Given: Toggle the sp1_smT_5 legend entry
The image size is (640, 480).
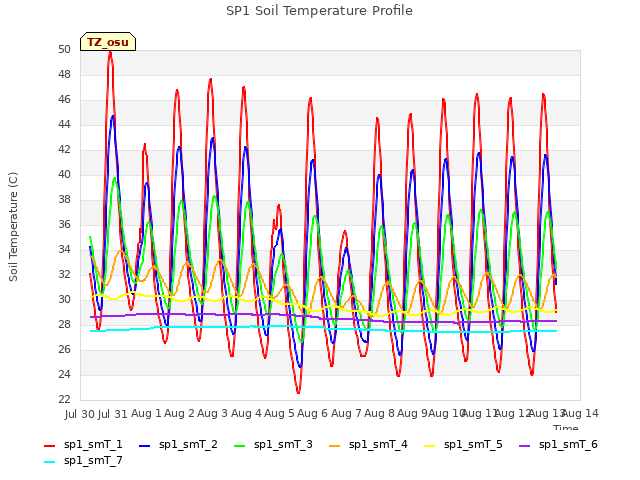Looking at the screenshot, I should [463, 444].
